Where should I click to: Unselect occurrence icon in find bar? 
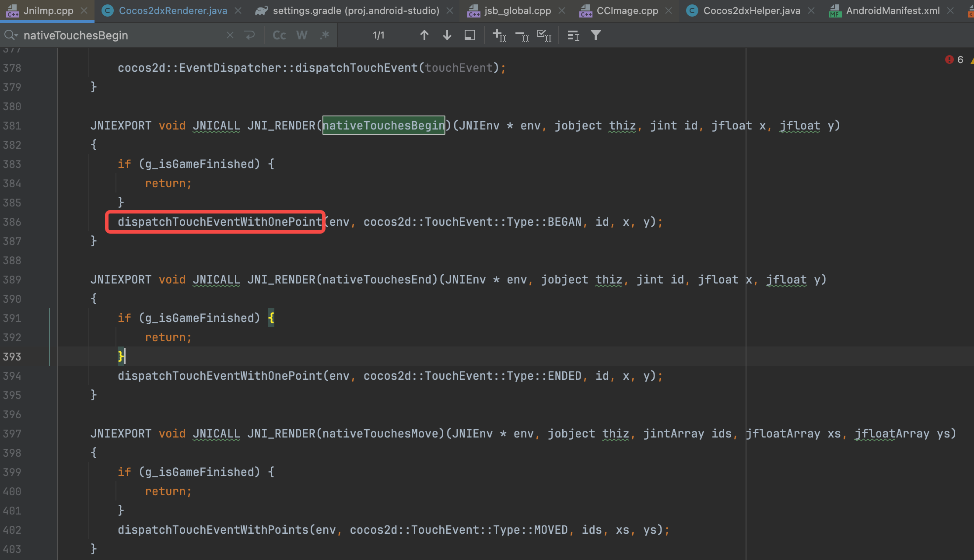[x=522, y=35]
